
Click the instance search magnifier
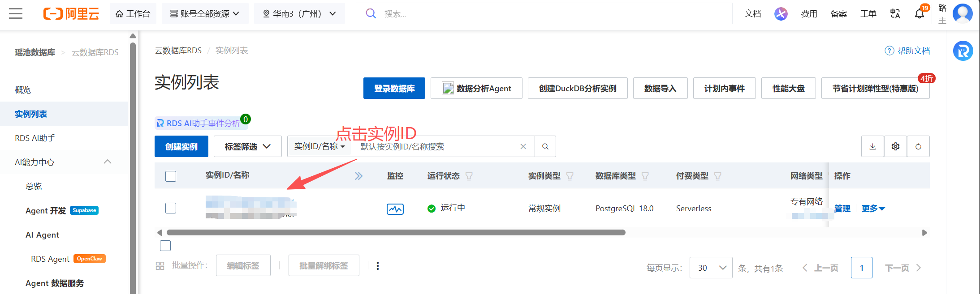click(545, 146)
